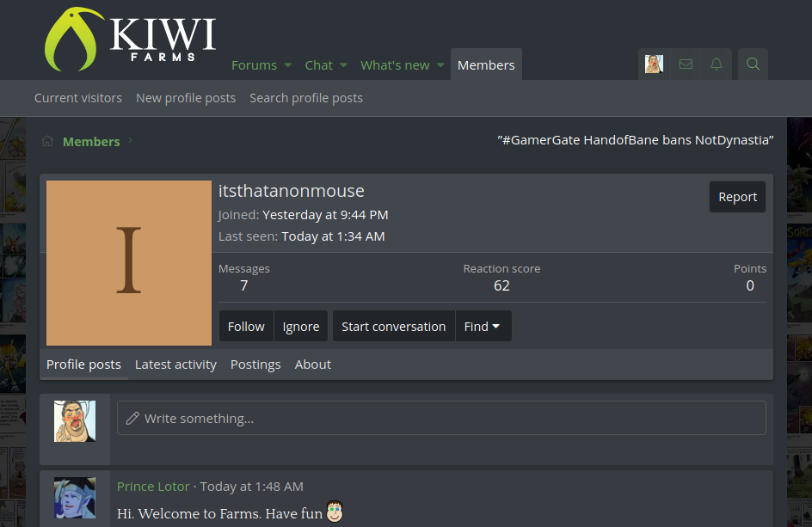Switch to the Postings tab
The width and height of the screenshot is (812, 527).
click(x=255, y=365)
